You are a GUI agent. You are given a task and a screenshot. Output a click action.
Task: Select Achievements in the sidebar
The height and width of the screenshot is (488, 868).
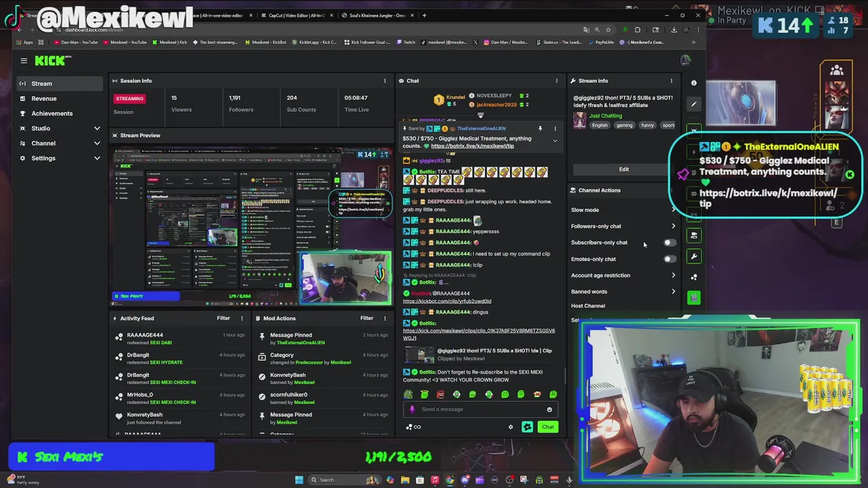(60, 113)
